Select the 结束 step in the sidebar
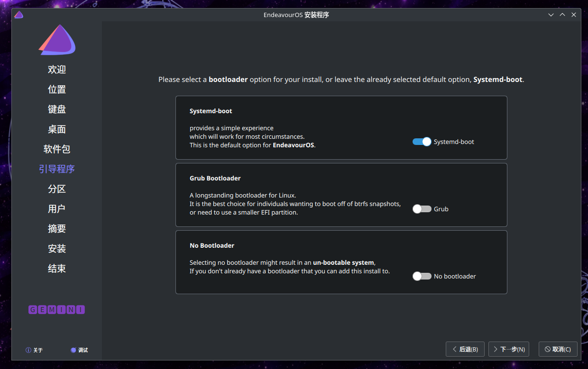Screen dimensions: 588x369 point(57,269)
